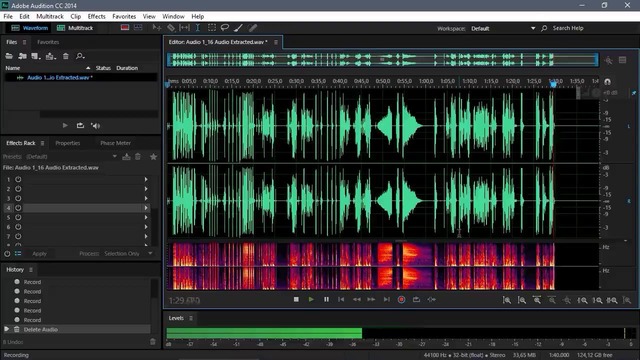Select the Time Selection tool
640x360 pixels.
(198, 28)
